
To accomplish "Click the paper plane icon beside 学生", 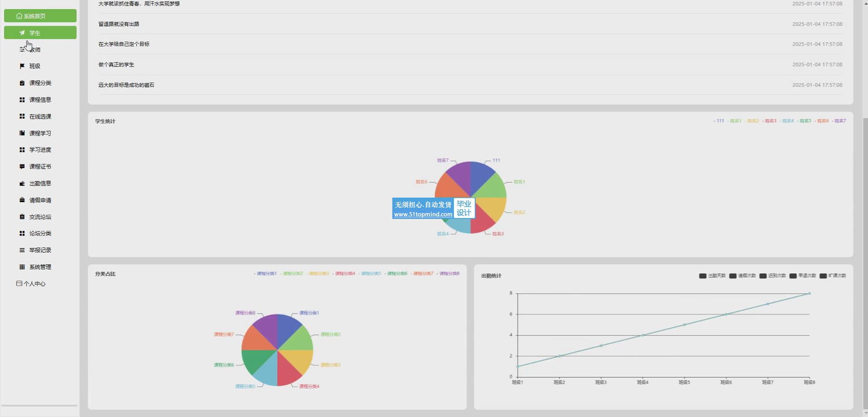I will coord(22,33).
